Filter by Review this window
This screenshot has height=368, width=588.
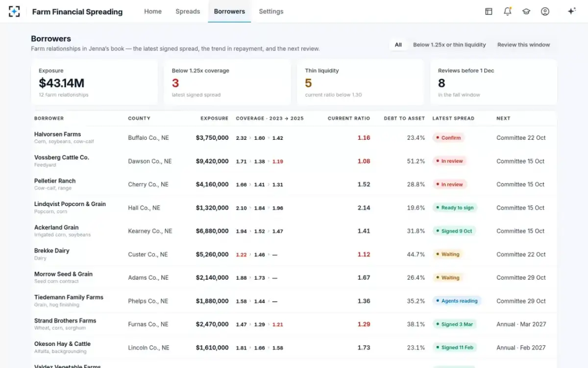click(524, 45)
